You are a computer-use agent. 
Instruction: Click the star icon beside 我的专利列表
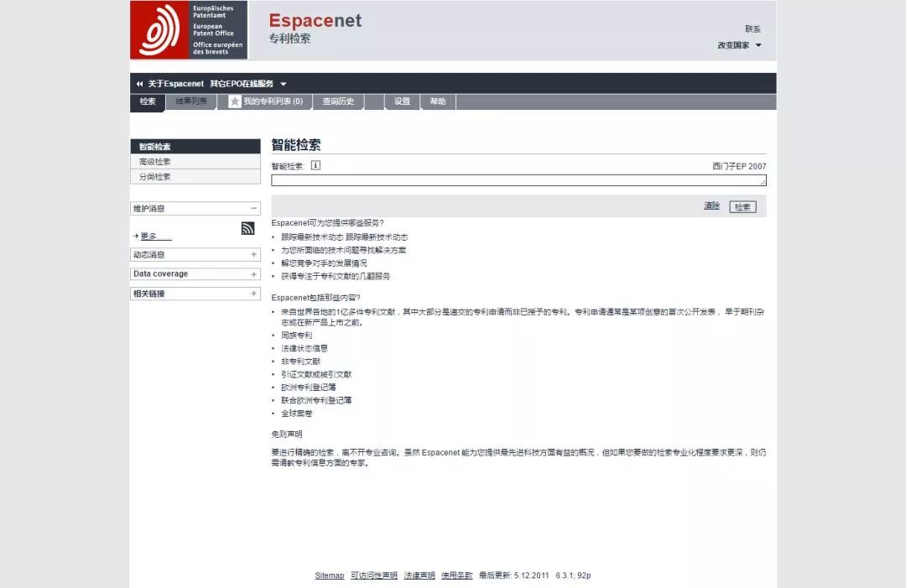coord(235,101)
